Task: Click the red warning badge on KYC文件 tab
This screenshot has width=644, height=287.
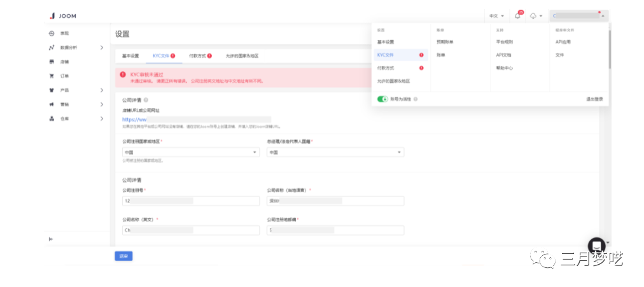Action: [x=173, y=56]
